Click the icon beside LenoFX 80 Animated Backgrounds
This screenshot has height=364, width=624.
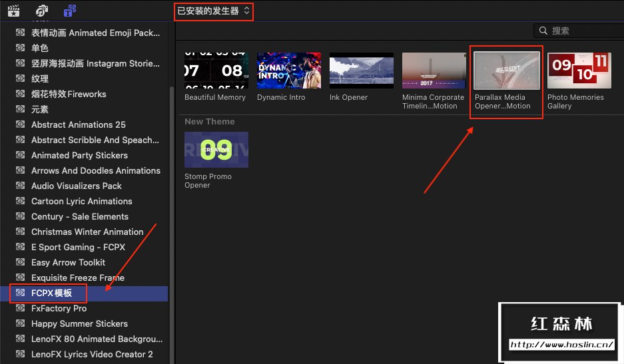tap(20, 339)
